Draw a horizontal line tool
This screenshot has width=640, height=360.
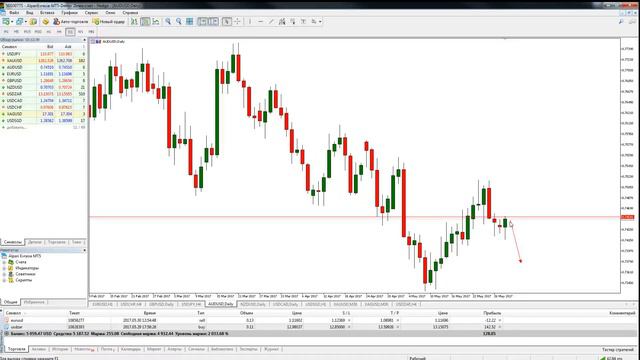pyautogui.click(x=260, y=22)
